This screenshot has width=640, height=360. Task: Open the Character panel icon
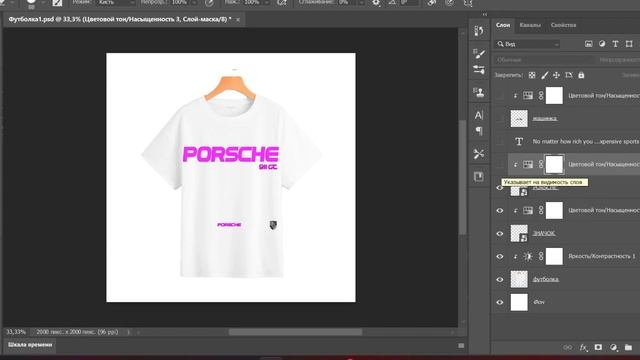click(479, 115)
